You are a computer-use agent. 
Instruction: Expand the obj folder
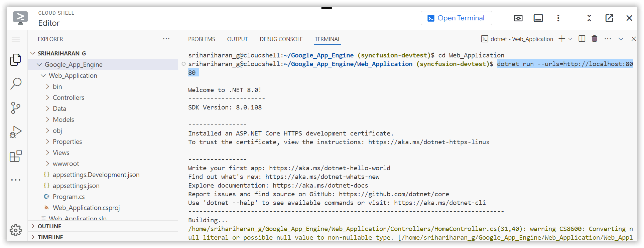pos(47,131)
